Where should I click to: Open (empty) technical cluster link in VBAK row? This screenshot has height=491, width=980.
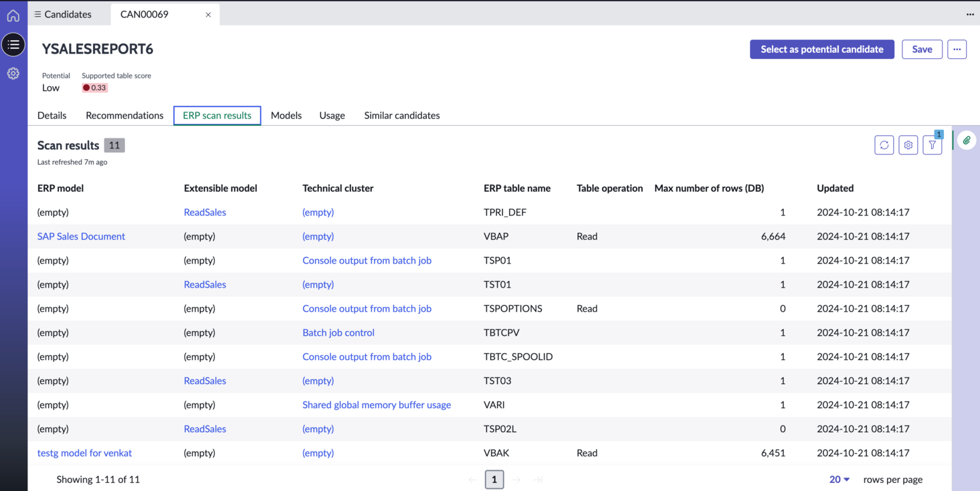click(x=318, y=453)
